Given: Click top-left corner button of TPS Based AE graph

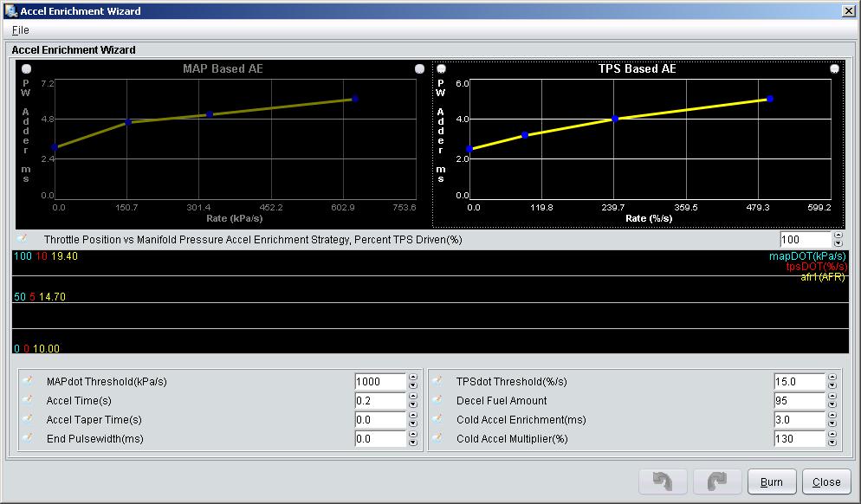Looking at the screenshot, I should [441, 69].
